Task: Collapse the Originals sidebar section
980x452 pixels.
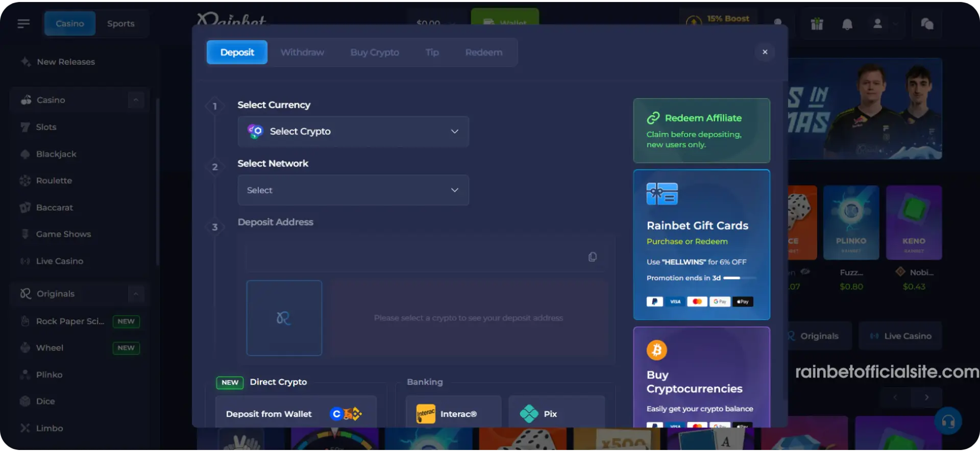Action: 136,294
